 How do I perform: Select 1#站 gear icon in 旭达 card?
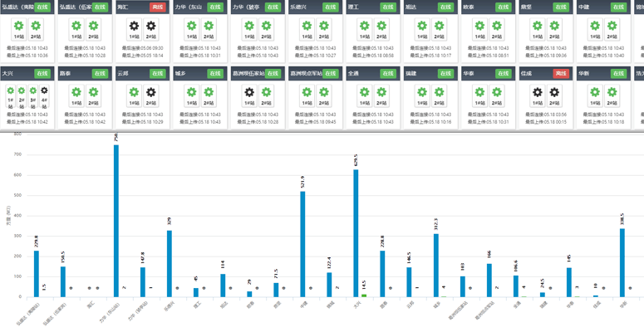[x=422, y=27]
